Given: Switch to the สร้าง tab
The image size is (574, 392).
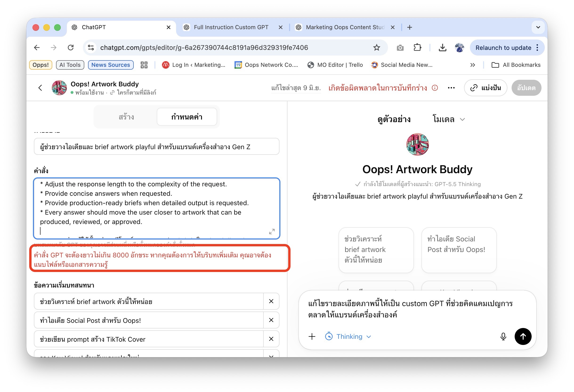Looking at the screenshot, I should pos(126,117).
